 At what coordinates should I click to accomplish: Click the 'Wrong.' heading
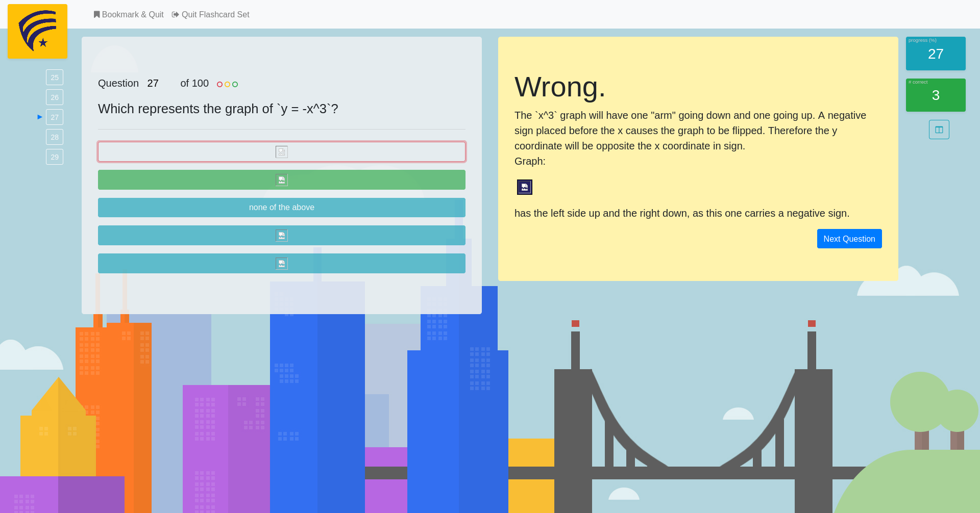(560, 87)
